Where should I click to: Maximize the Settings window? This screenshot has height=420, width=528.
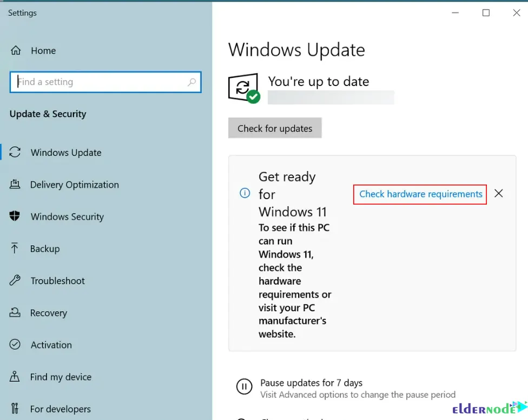click(486, 13)
